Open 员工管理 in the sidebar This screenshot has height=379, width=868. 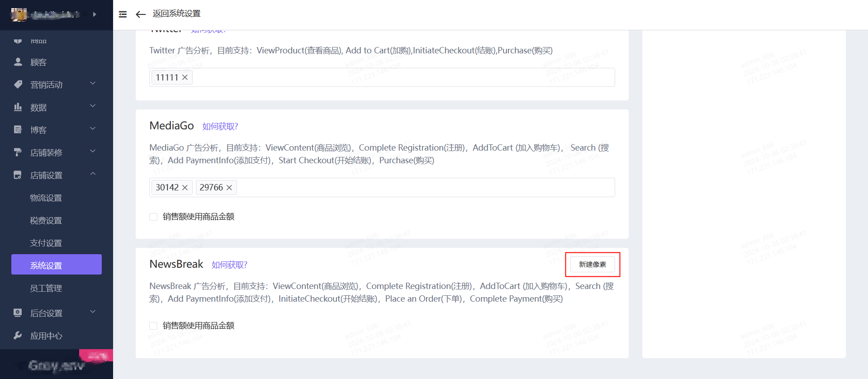pos(46,288)
